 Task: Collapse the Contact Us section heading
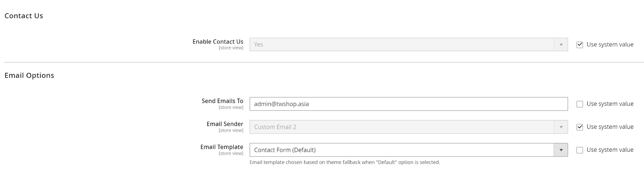(x=24, y=16)
